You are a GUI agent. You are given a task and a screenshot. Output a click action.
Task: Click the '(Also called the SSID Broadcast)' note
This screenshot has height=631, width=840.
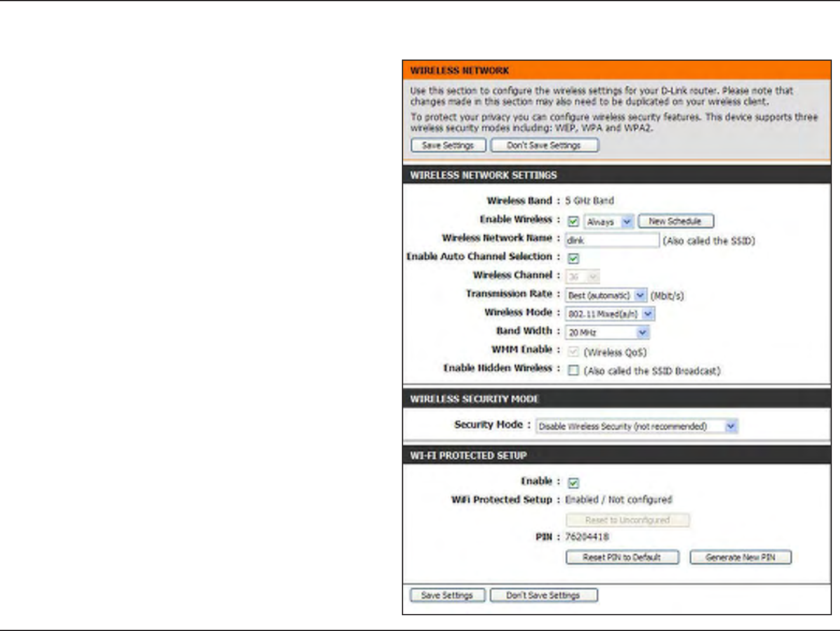pos(652,371)
